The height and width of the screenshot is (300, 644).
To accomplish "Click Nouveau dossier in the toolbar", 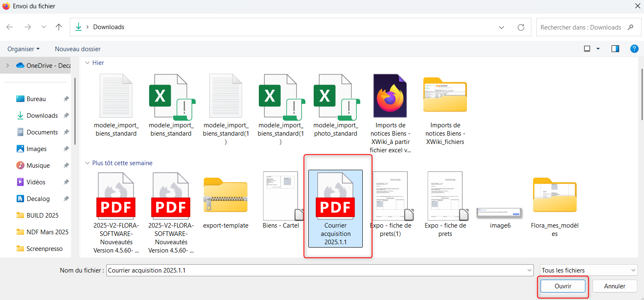I will tap(78, 49).
